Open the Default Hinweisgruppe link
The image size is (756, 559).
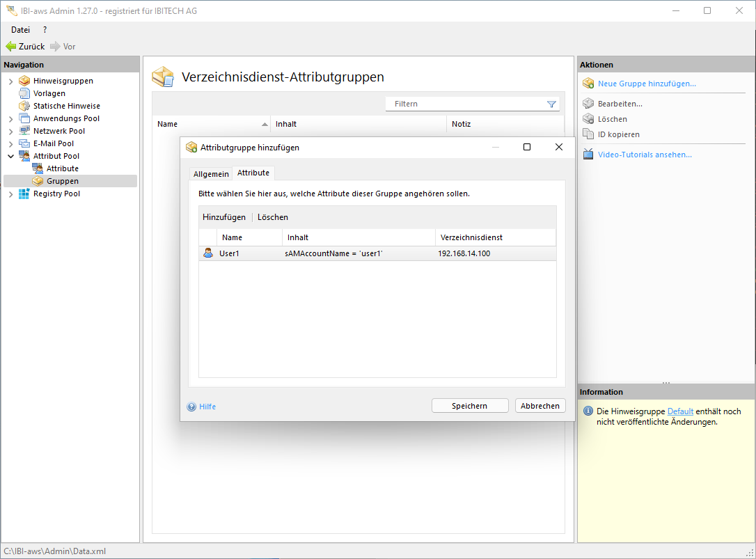pos(680,411)
